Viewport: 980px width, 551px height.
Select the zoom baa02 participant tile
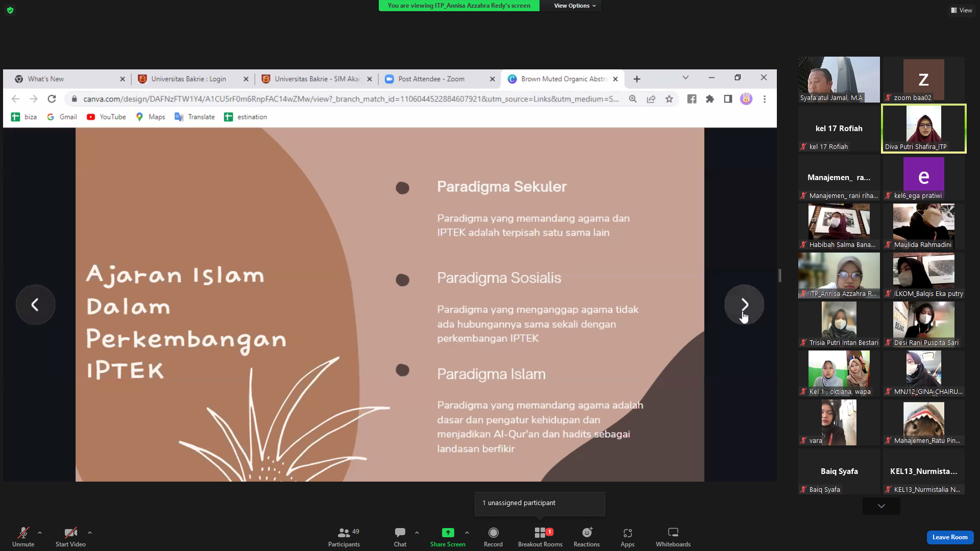coord(924,80)
